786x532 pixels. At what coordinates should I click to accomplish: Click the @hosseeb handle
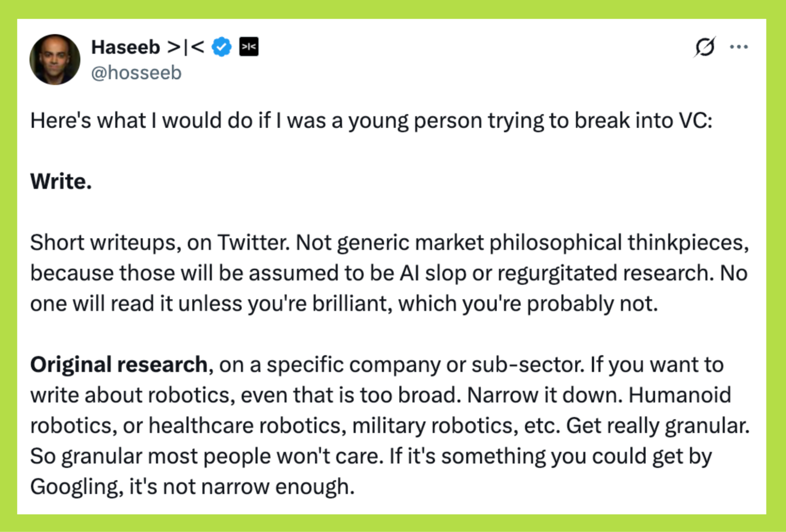[136, 73]
